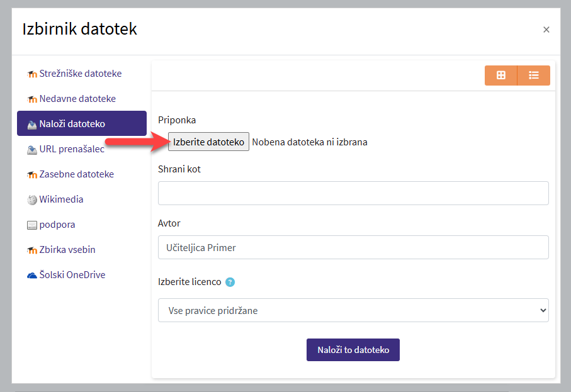Viewport: 571px width, 392px height.
Task: Click the Nedavne datoteke Moodle icon
Action: click(32, 99)
